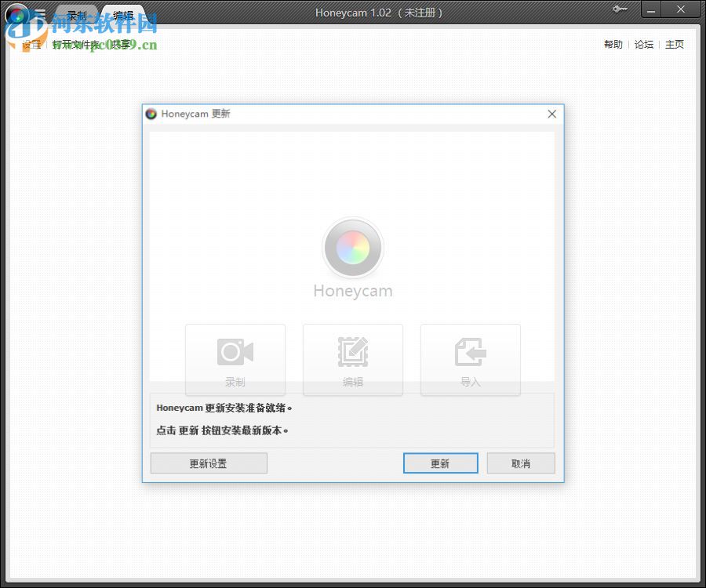
Task: Click the 导入 import icon in the dialog
Action: pos(471,352)
